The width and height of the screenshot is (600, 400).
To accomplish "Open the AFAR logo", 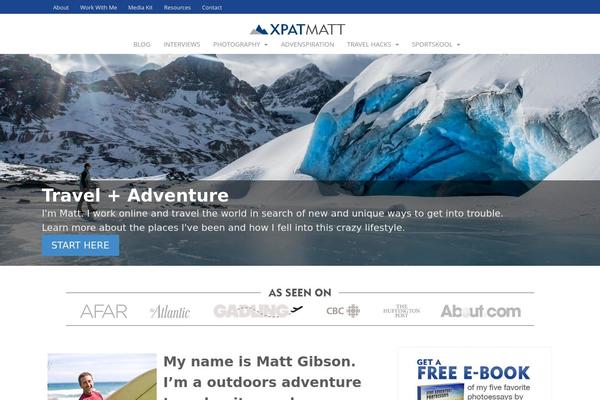I will (104, 312).
